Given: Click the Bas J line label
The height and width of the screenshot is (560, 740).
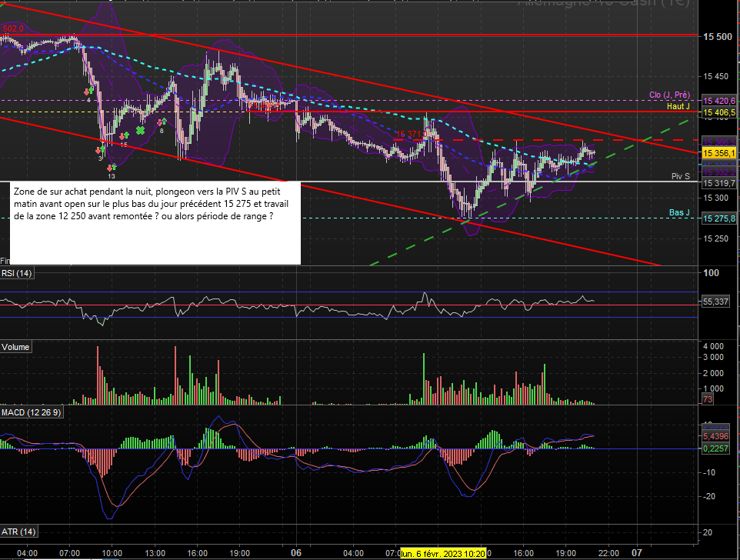Looking at the screenshot, I should click(x=679, y=213).
